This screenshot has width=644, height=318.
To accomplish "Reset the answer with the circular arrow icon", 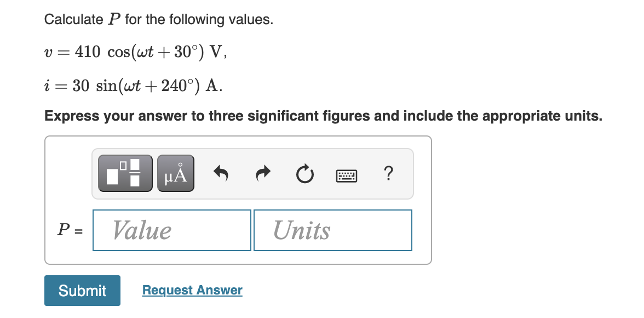I will click(304, 173).
